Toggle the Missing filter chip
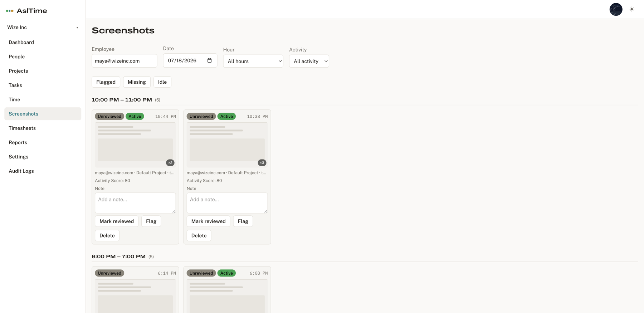Image resolution: width=644 pixels, height=313 pixels. coord(137,82)
